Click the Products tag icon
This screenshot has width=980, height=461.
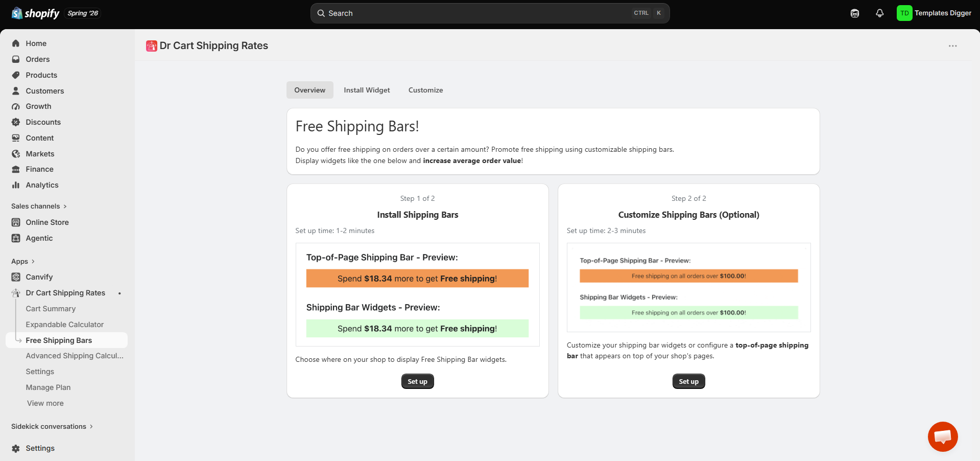point(16,75)
